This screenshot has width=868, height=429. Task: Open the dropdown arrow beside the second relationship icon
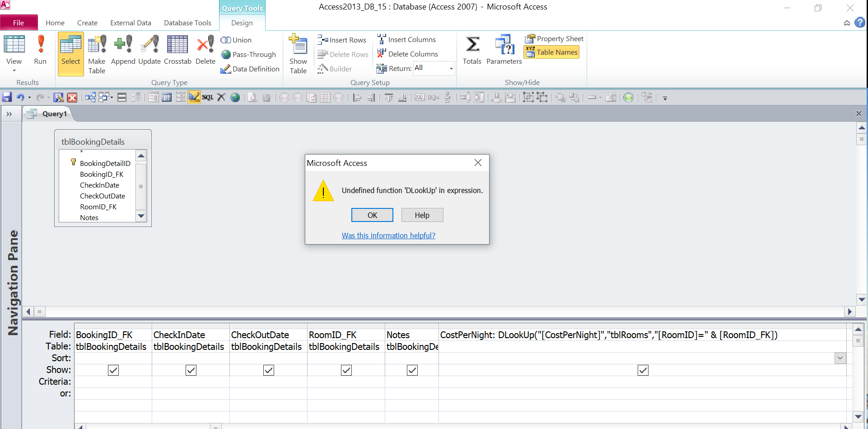point(112,97)
